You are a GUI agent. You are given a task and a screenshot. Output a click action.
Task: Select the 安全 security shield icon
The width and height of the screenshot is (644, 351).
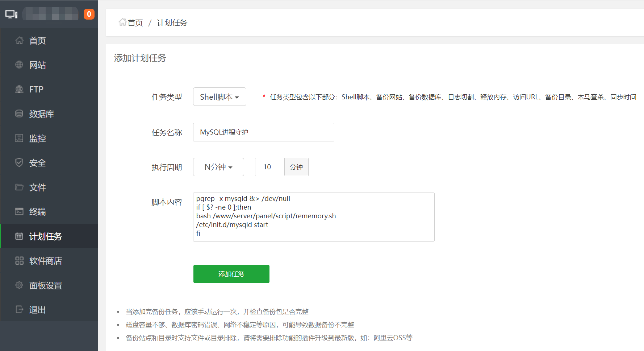point(19,162)
